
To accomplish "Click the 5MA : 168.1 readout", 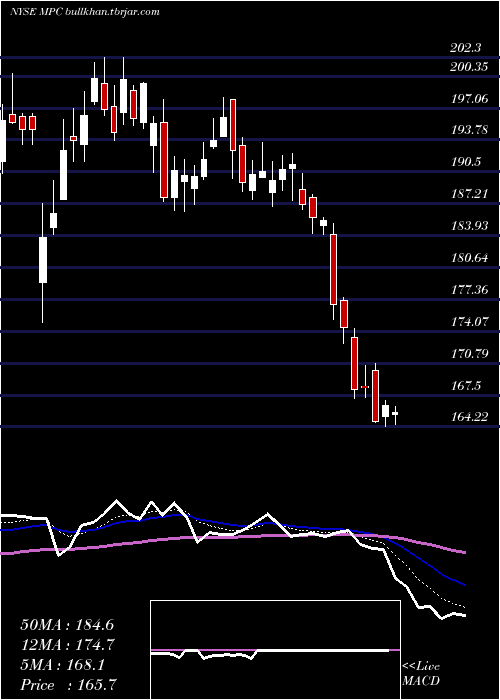I will point(62,665).
